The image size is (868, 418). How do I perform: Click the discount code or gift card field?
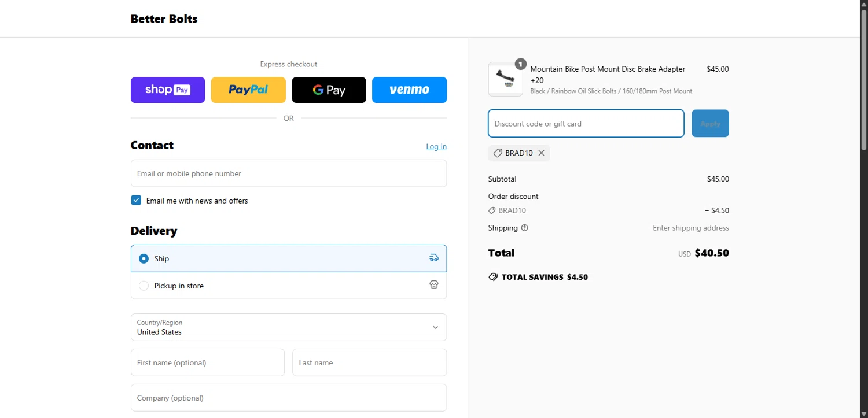[586, 123]
